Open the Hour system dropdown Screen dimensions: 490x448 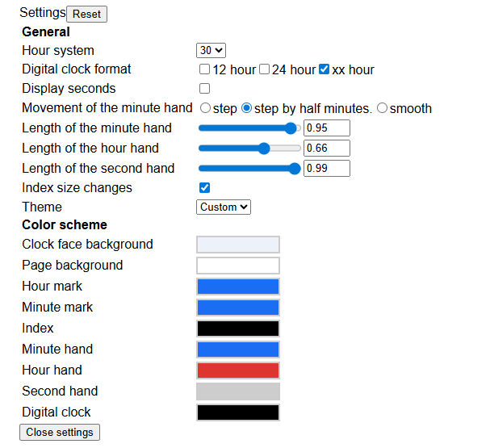click(211, 50)
